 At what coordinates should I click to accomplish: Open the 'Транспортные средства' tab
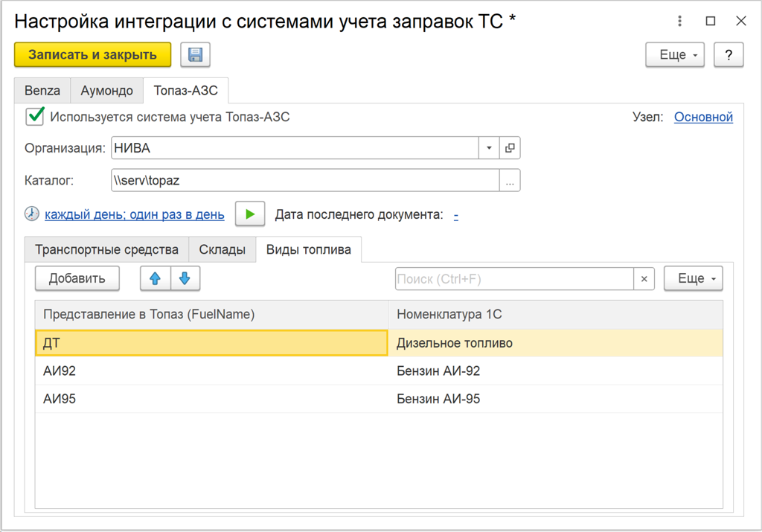106,249
